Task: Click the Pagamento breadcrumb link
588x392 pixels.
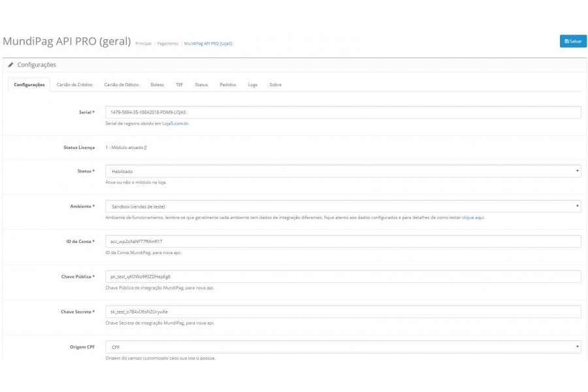Action: coord(168,44)
